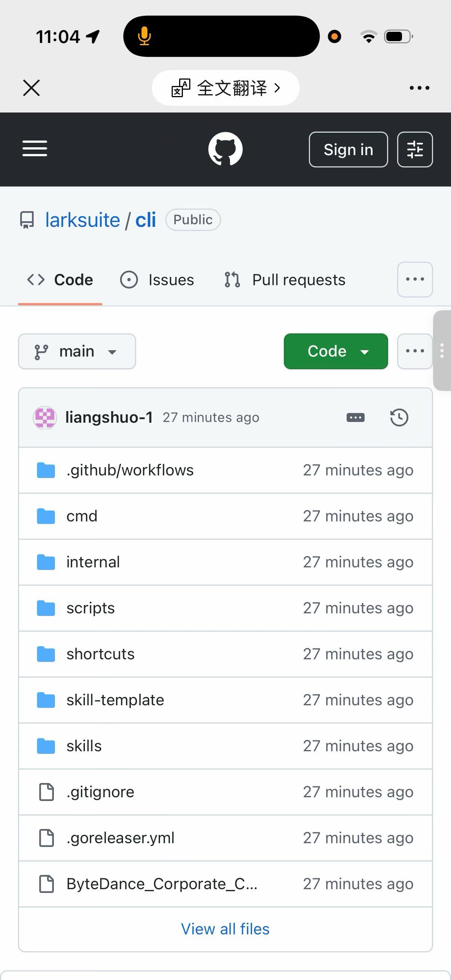Open browser options three-dot menu
Image resolution: width=451 pixels, height=980 pixels.
[419, 88]
